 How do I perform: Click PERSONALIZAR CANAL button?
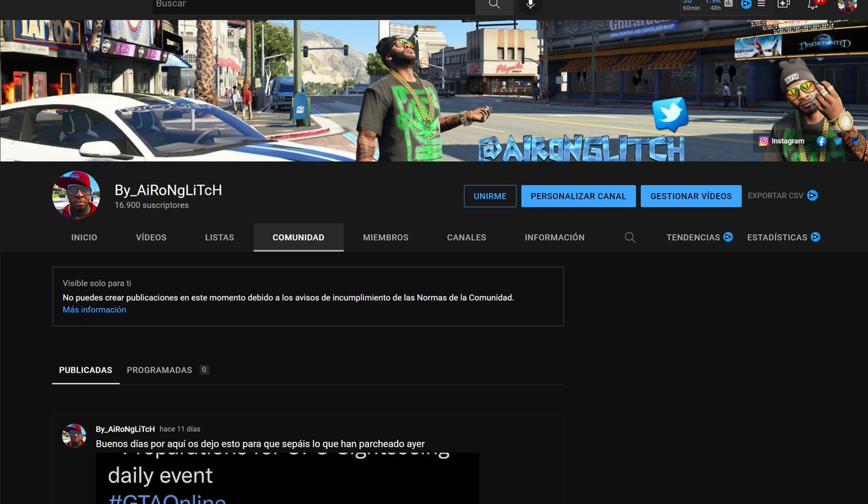coord(579,196)
